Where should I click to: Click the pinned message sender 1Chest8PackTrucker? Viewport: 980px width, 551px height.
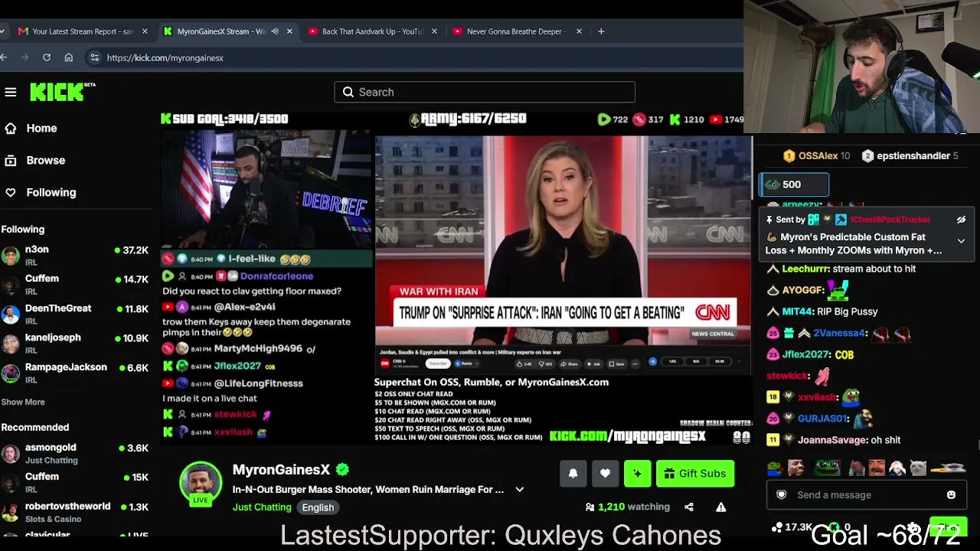click(x=890, y=220)
